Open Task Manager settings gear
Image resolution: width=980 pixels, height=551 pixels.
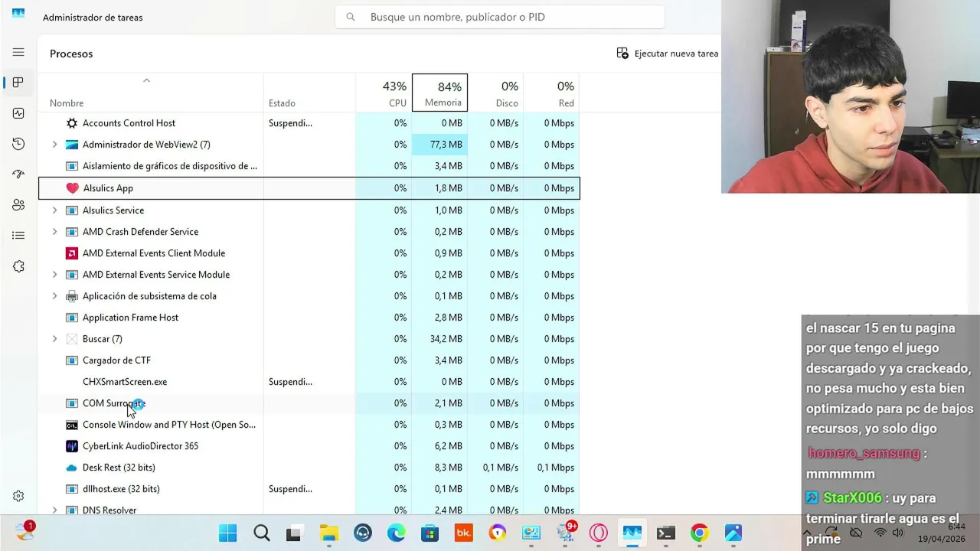tap(18, 496)
